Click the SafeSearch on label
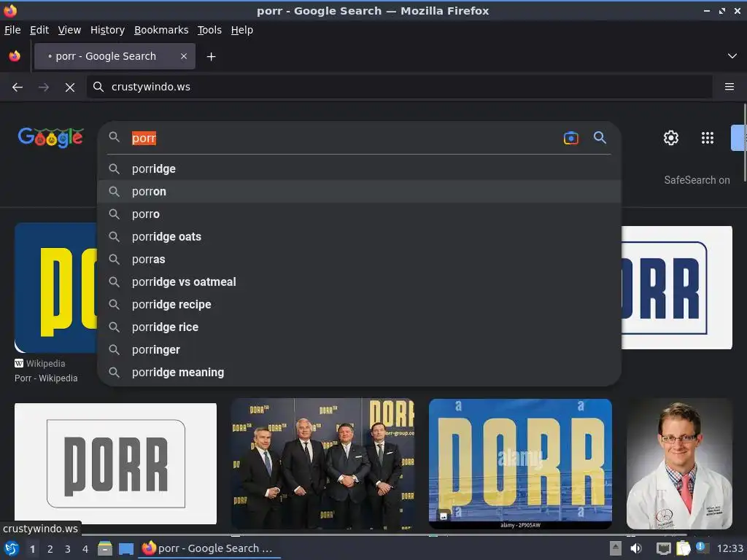747x560 pixels. [697, 180]
